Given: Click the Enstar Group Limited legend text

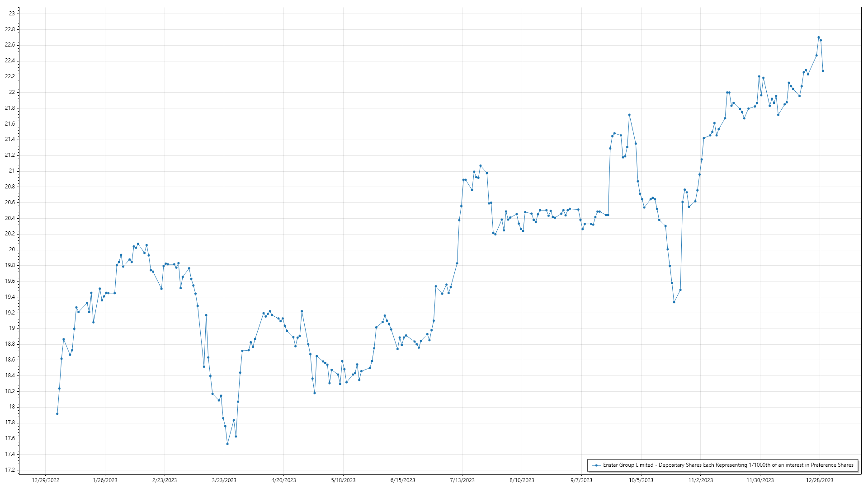Looking at the screenshot, I should point(728,465).
